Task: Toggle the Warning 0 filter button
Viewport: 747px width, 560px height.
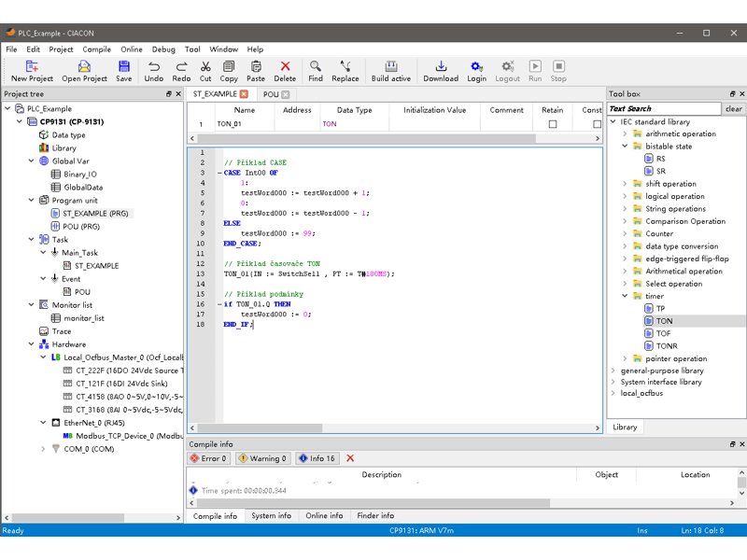Action: click(x=262, y=458)
